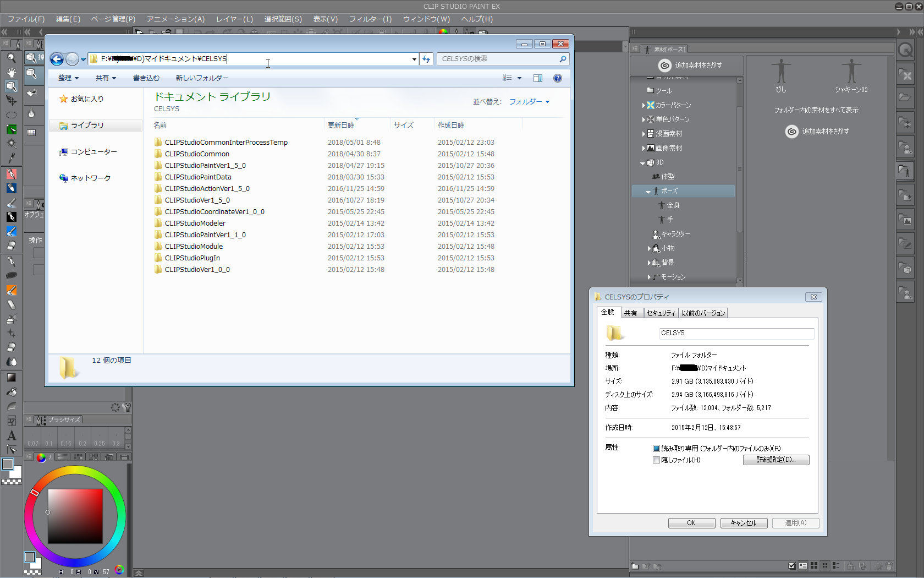
Task: Open the download material folder icon
Action: point(905,195)
